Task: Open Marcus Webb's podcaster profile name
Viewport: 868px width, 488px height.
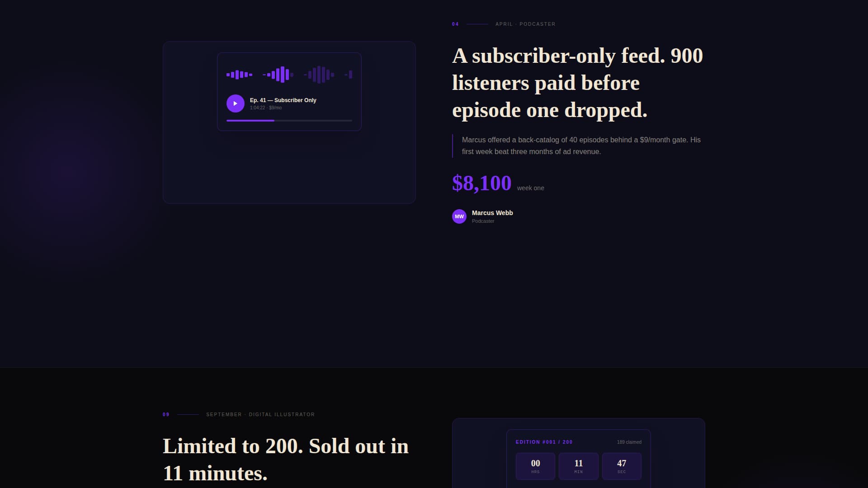Action: [491, 212]
